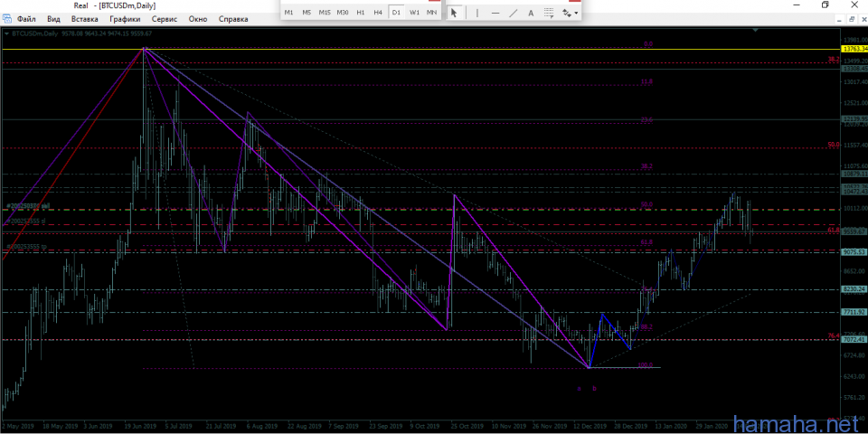Click the 13308.45 price level label
This screenshot has width=868, height=434.
tap(854, 69)
